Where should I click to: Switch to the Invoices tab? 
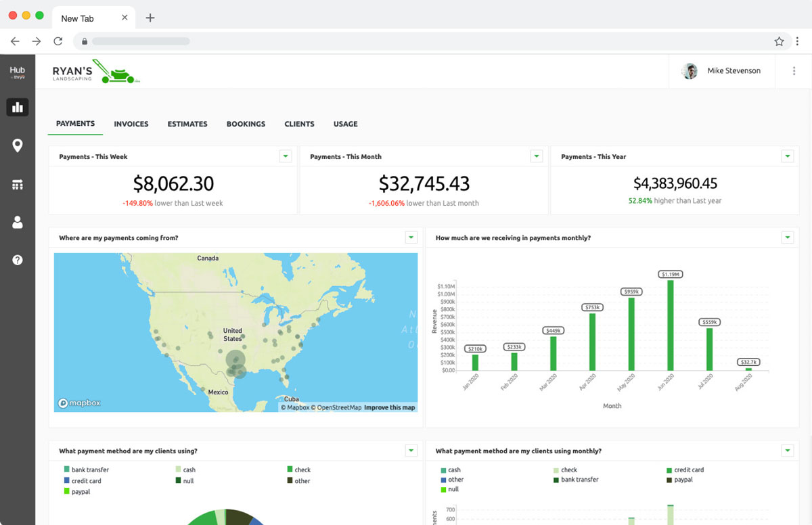tap(131, 124)
